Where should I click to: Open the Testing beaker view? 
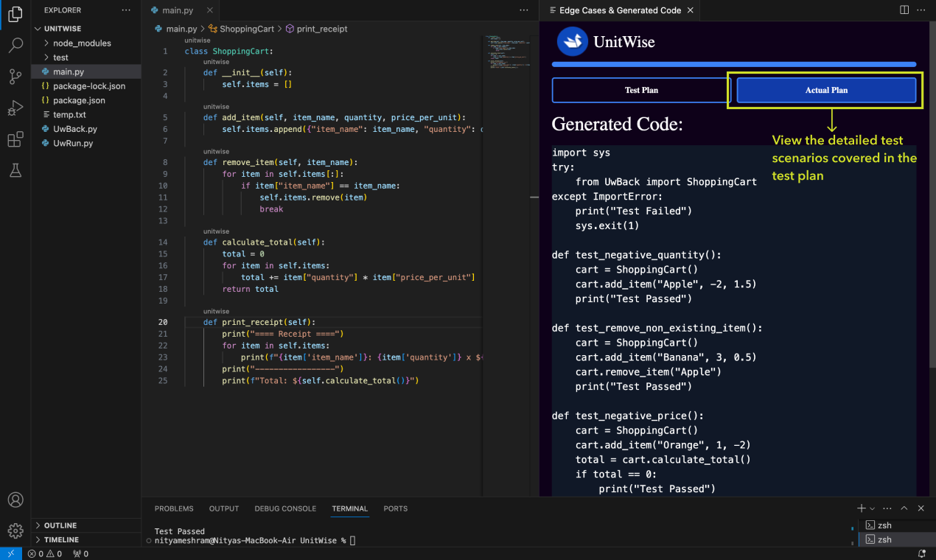pos(15,171)
